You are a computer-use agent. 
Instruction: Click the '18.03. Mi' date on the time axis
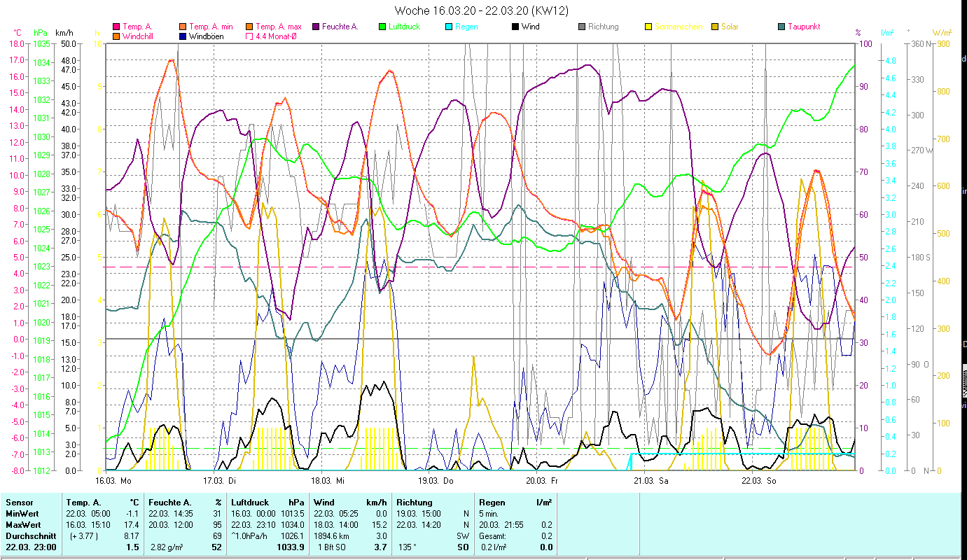[327, 481]
